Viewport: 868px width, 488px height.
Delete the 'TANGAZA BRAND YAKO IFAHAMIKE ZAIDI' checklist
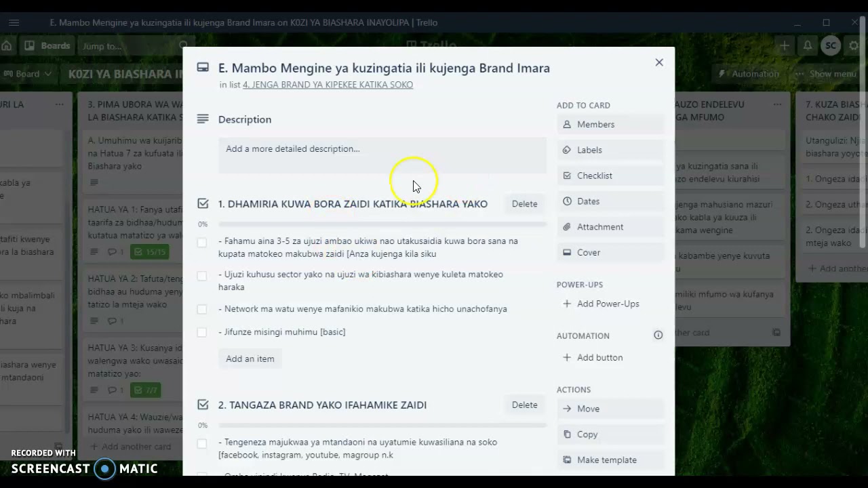click(x=524, y=405)
